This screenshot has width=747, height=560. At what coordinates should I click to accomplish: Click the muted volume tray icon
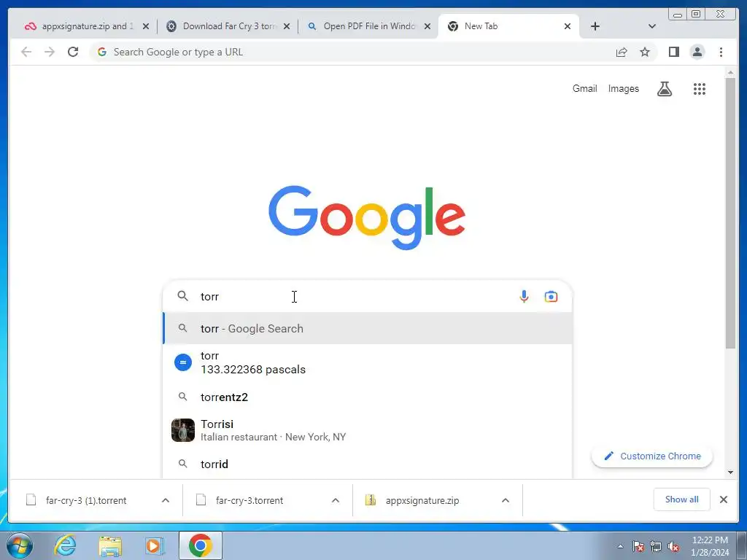tap(673, 547)
